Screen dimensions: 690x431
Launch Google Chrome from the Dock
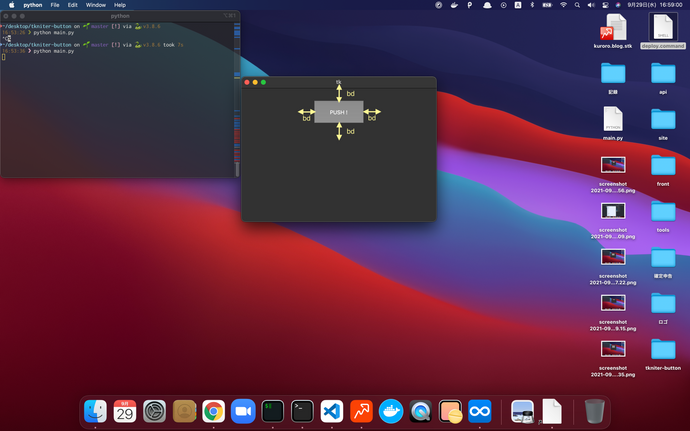[x=213, y=411]
